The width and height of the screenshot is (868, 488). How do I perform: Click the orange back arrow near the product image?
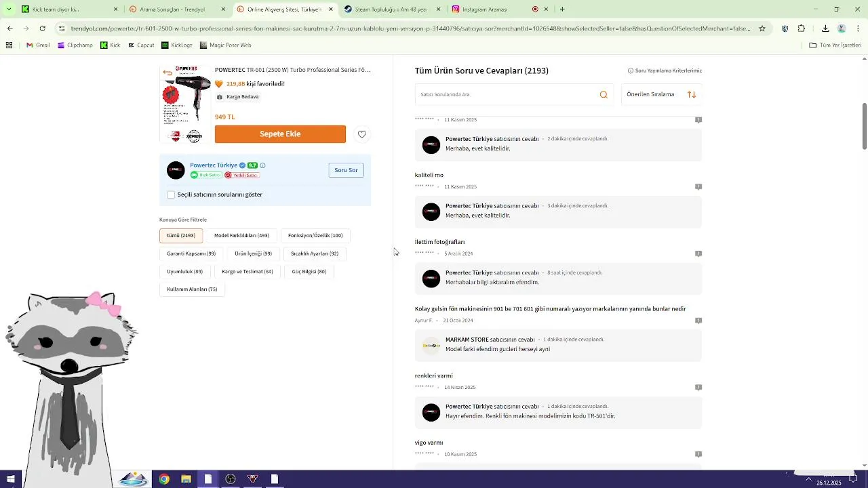(167, 73)
